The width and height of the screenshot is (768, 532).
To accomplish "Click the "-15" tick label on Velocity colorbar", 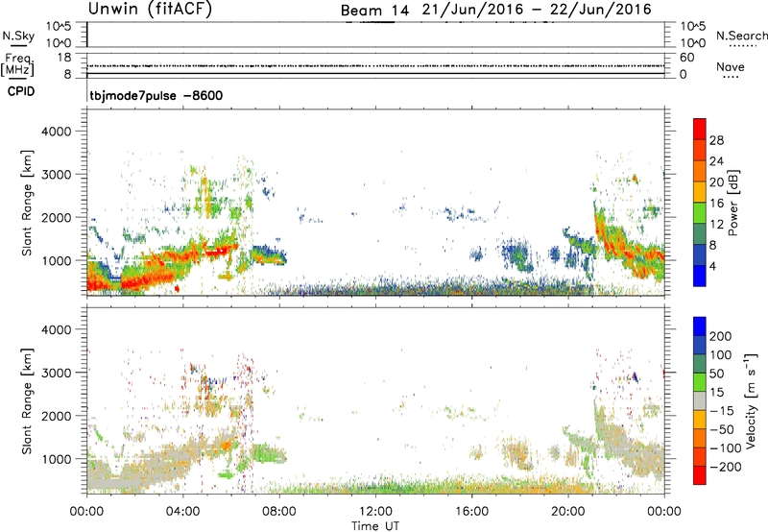I will [722, 410].
